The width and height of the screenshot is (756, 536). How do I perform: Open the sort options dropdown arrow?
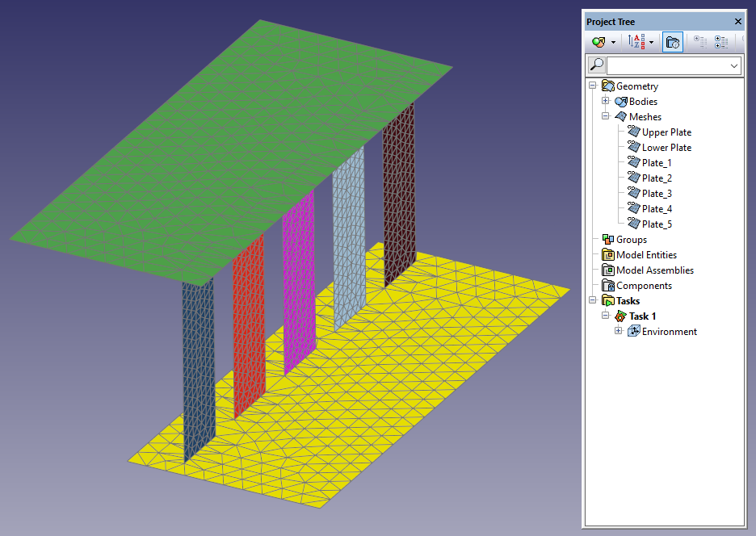coord(651,42)
